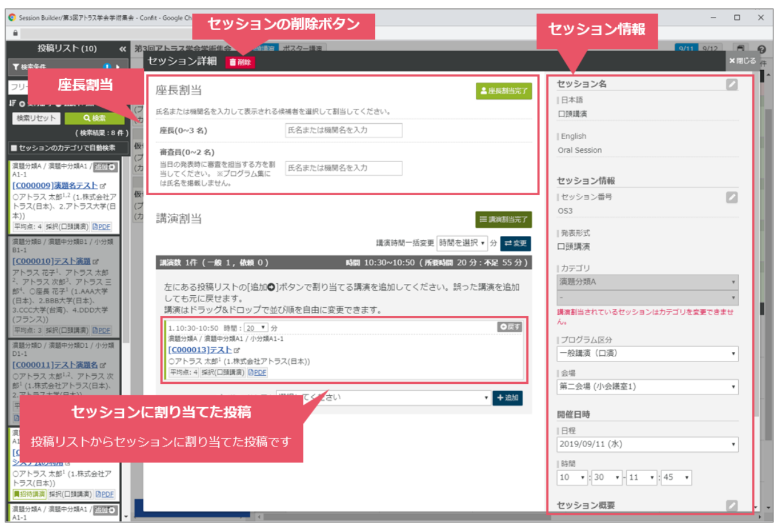The image size is (783, 529).
Task: Click the print icon beside the help icon
Action: (741, 49)
